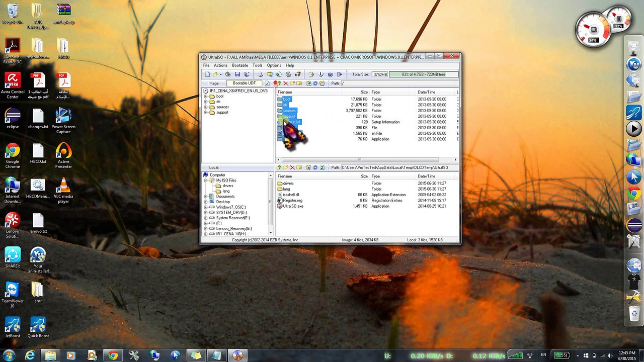Select IR1_CENA_X64FREV_EN-US_DV5 root node

(238, 91)
